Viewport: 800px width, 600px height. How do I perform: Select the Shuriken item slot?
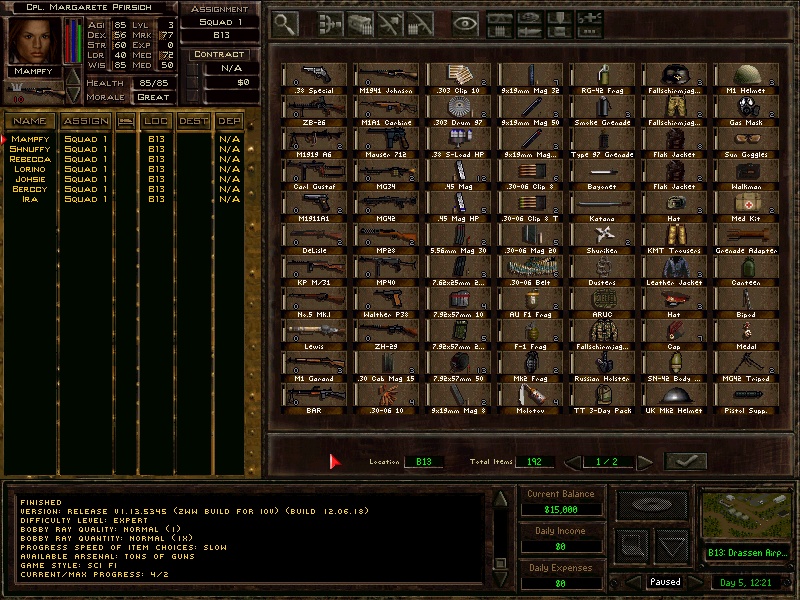tap(602, 239)
